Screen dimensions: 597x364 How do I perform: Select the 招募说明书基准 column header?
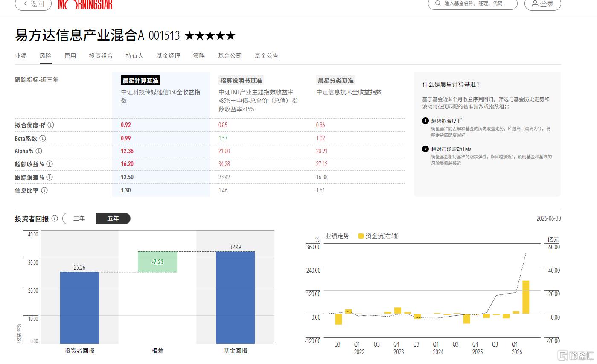(x=241, y=80)
